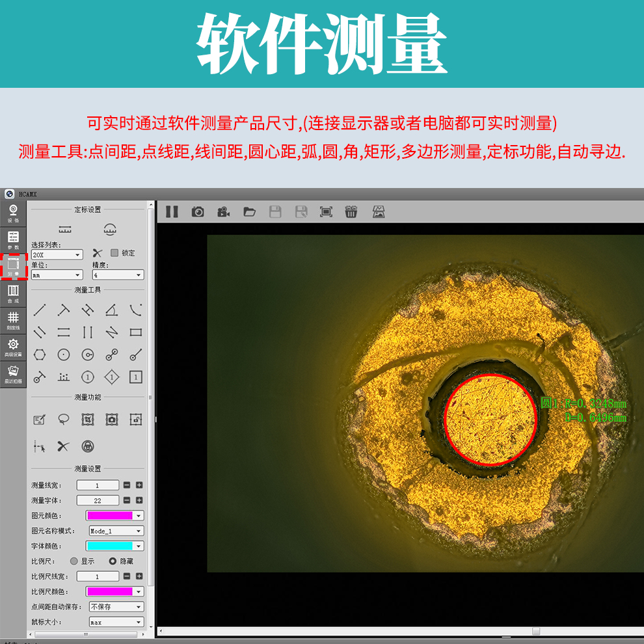This screenshot has width=644, height=644.
Task: Select the rectangle measurement tool
Action: pyautogui.click(x=135, y=332)
